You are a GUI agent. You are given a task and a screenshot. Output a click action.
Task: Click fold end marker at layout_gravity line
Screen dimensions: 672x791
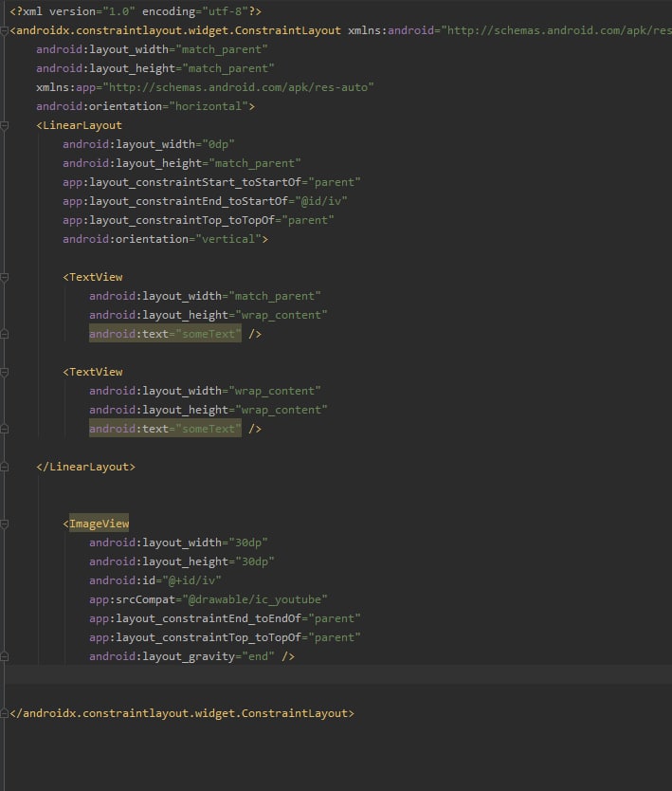(x=4, y=656)
